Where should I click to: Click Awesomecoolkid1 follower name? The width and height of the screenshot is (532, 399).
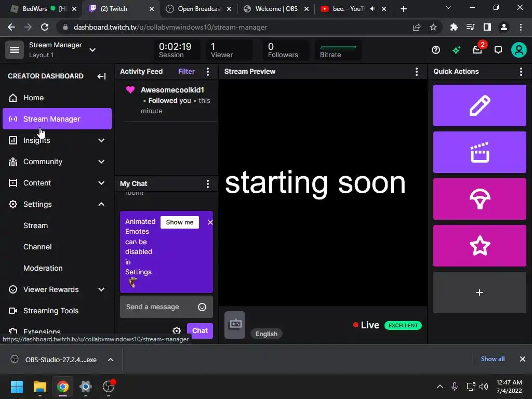(x=172, y=90)
